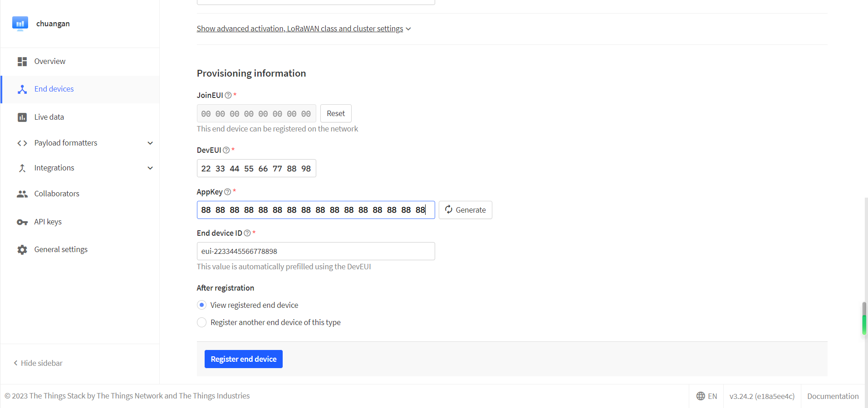Reset the JoinEUI value
The height and width of the screenshot is (408, 868).
coord(336,113)
